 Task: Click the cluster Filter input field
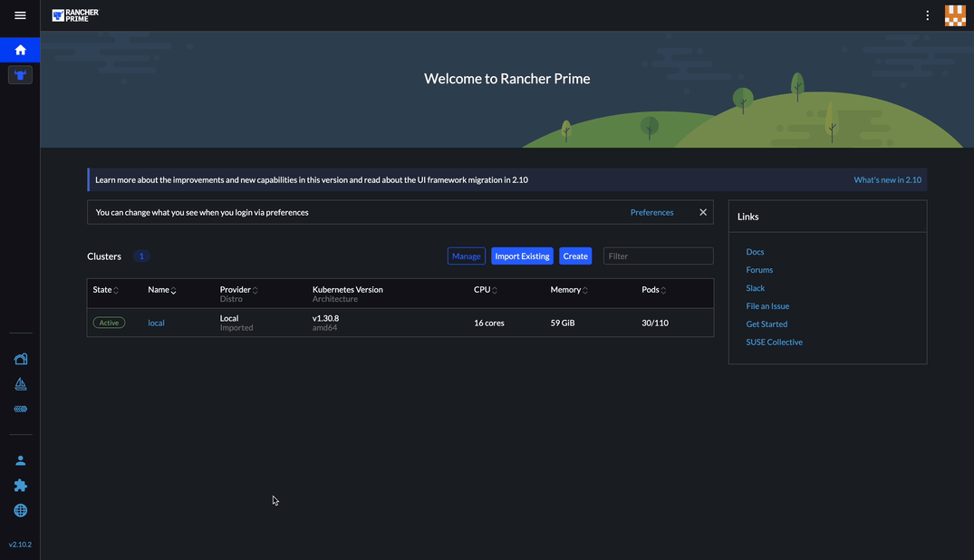[x=658, y=256]
